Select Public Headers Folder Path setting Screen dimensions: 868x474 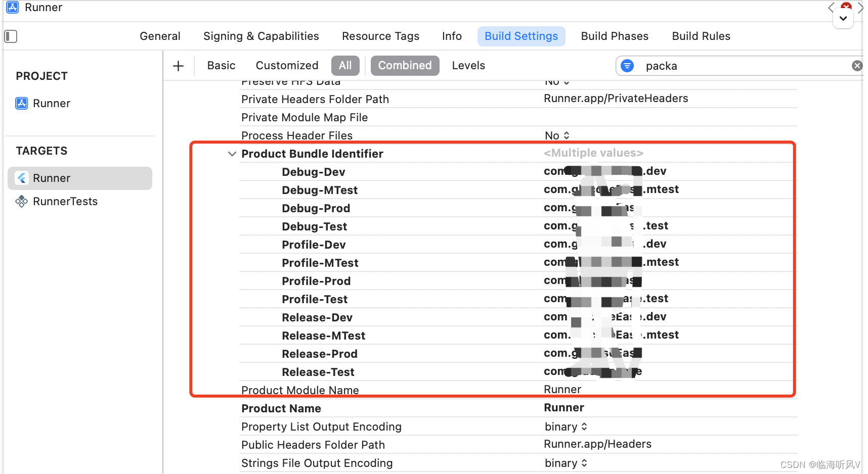tap(313, 445)
